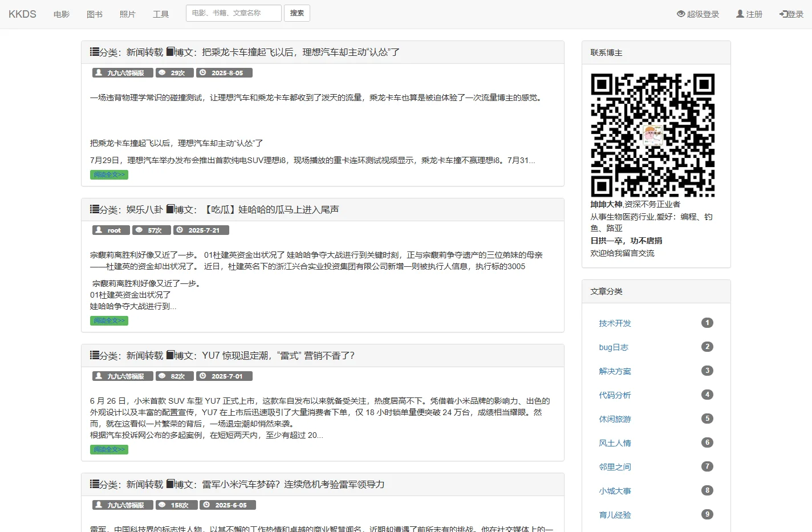Image resolution: width=812 pixels, height=532 pixels.
Task: Open the 邻里之间 category
Action: pyautogui.click(x=615, y=467)
